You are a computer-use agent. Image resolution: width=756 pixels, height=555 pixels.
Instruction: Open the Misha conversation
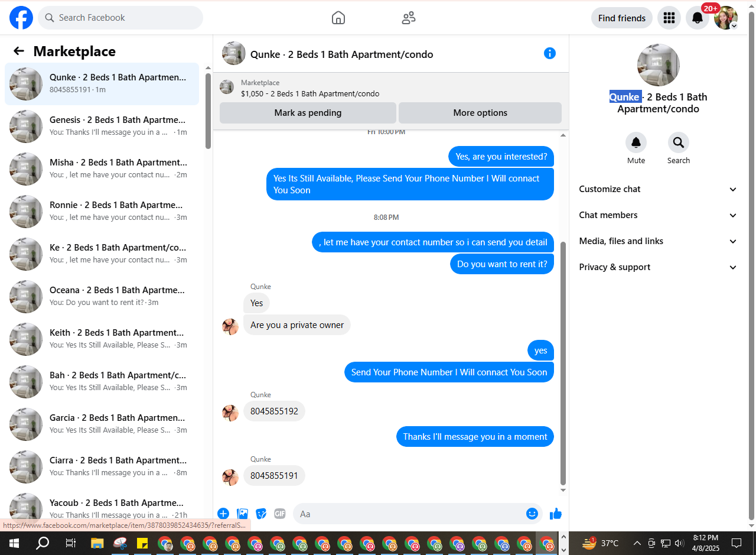102,169
